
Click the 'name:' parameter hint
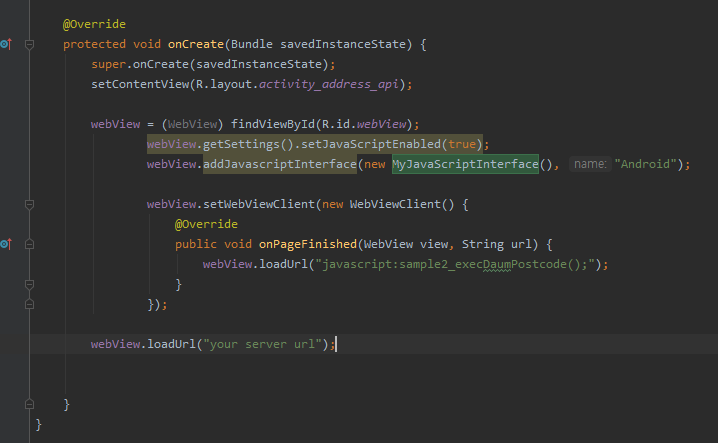point(590,164)
